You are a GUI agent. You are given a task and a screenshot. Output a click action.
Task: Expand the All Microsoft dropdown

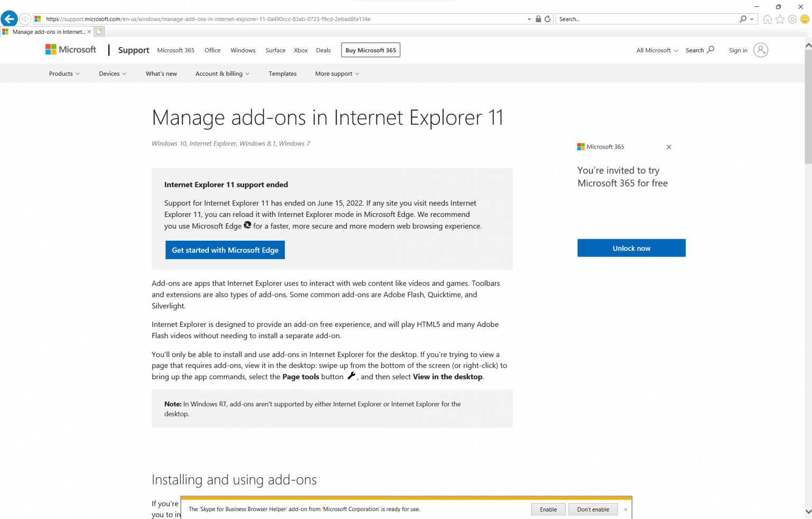657,50
